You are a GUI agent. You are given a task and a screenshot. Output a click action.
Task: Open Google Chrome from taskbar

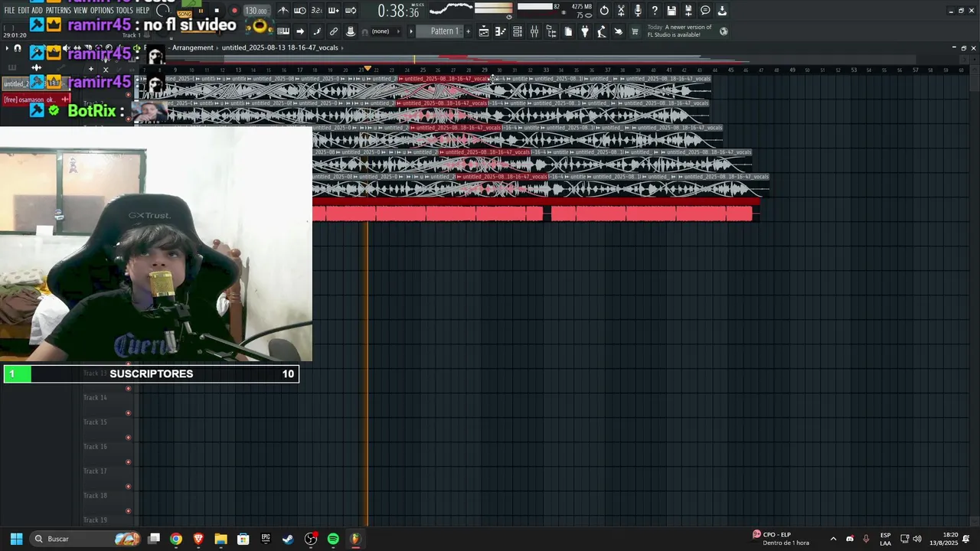(x=176, y=539)
